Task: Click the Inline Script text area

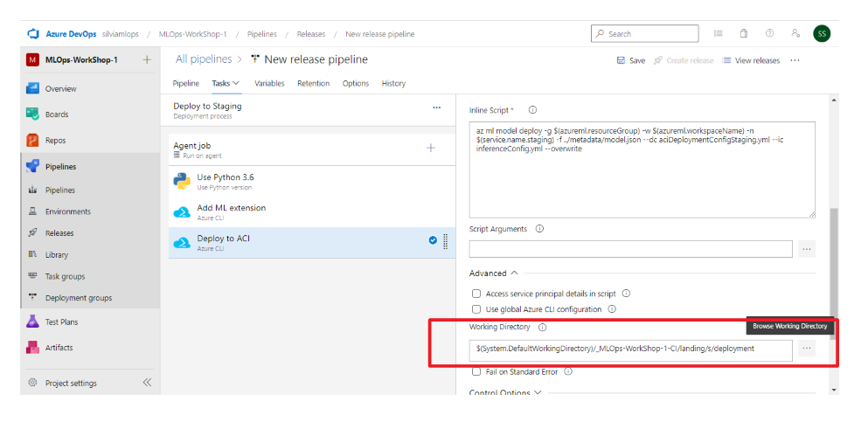Action: (x=642, y=169)
